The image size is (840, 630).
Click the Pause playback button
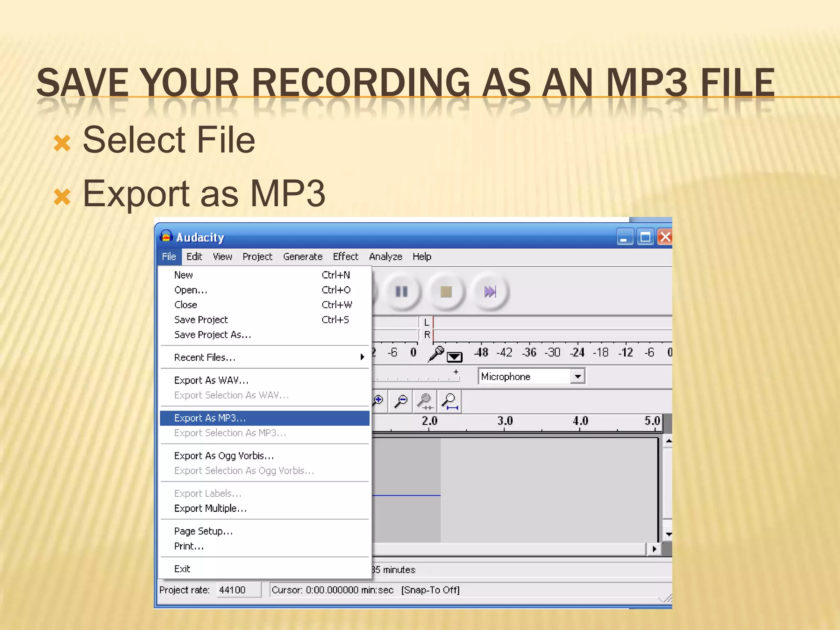tap(402, 292)
